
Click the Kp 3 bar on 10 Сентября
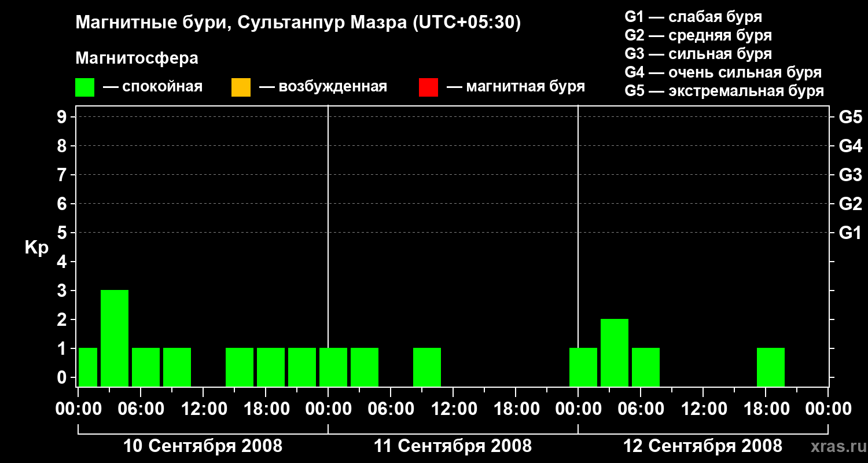(x=115, y=338)
